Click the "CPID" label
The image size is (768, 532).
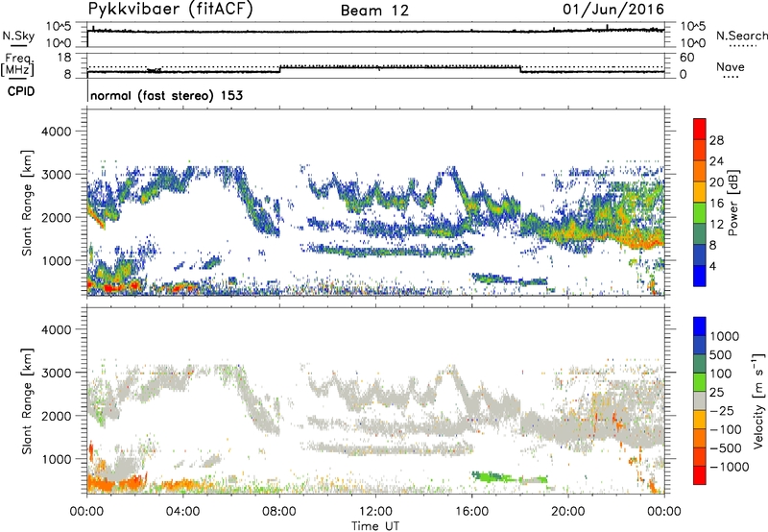pyautogui.click(x=21, y=91)
